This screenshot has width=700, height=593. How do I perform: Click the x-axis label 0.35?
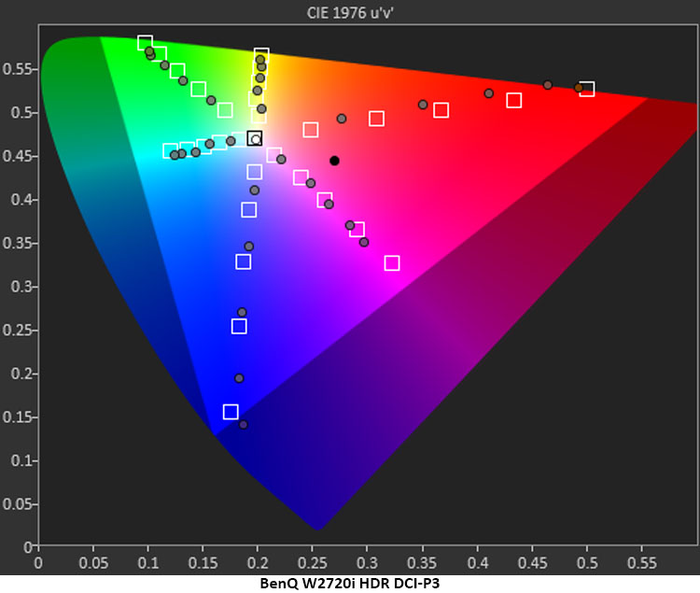[x=422, y=562]
